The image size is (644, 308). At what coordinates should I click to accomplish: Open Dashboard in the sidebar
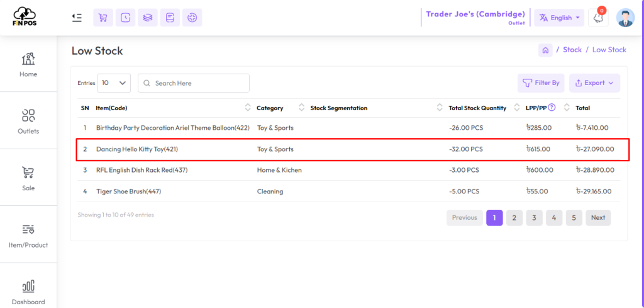(x=28, y=292)
